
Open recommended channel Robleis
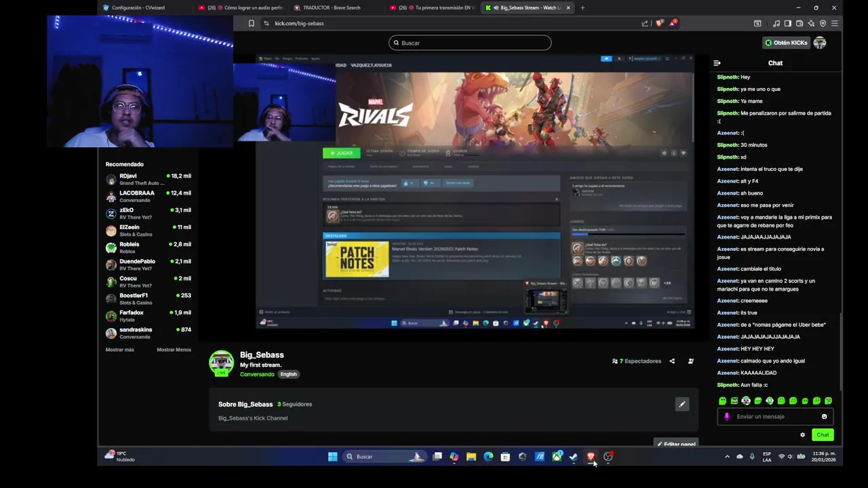[148, 247]
